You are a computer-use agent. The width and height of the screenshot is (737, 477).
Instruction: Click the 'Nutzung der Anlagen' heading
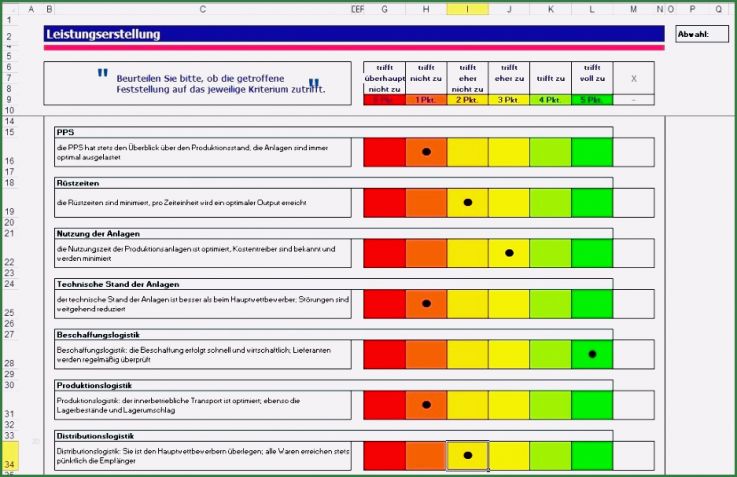pos(98,233)
